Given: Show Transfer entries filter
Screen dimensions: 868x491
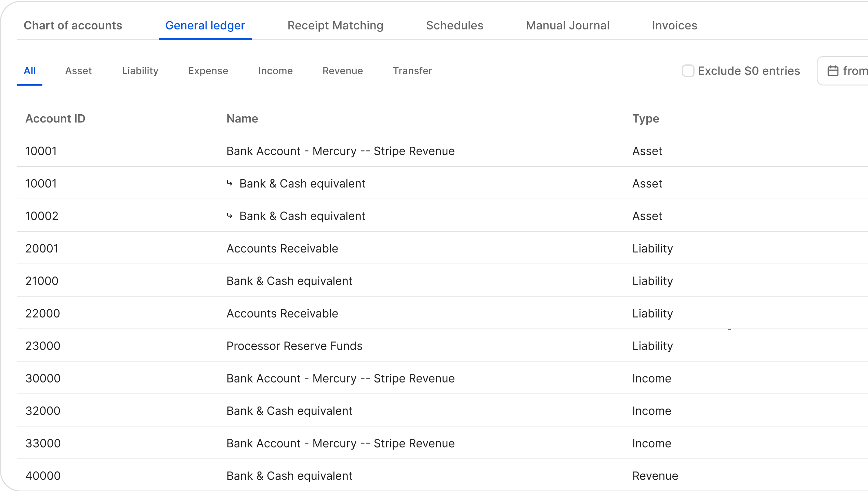Looking at the screenshot, I should (x=412, y=71).
